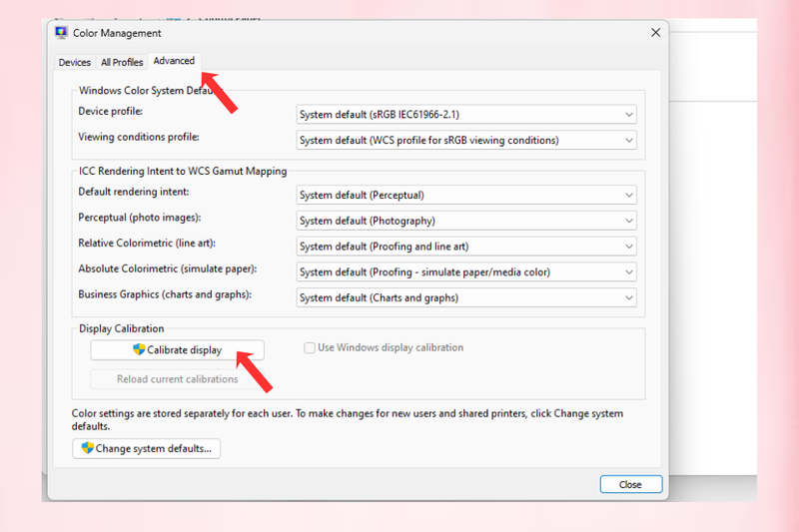Image resolution: width=799 pixels, height=532 pixels.
Task: Expand the Absolute Colorimetric (simulate paper) dropdown
Action: pyautogui.click(x=466, y=271)
